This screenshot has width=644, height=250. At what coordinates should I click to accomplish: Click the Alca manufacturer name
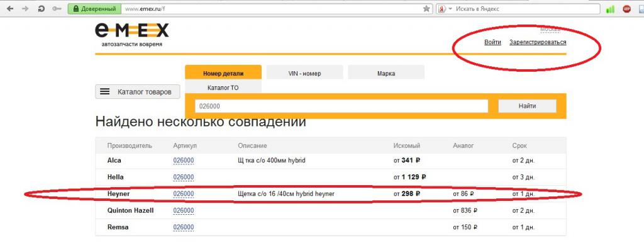coord(114,161)
